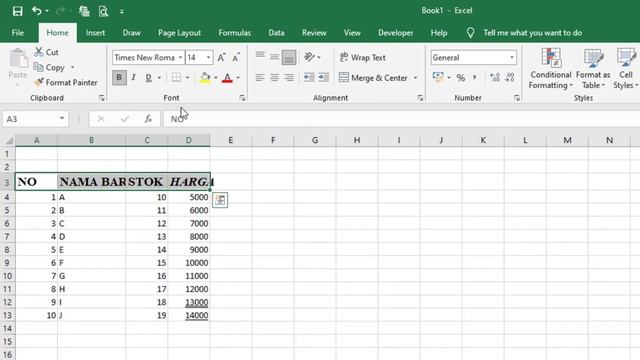Open font size dropdown showing 14

click(209, 58)
